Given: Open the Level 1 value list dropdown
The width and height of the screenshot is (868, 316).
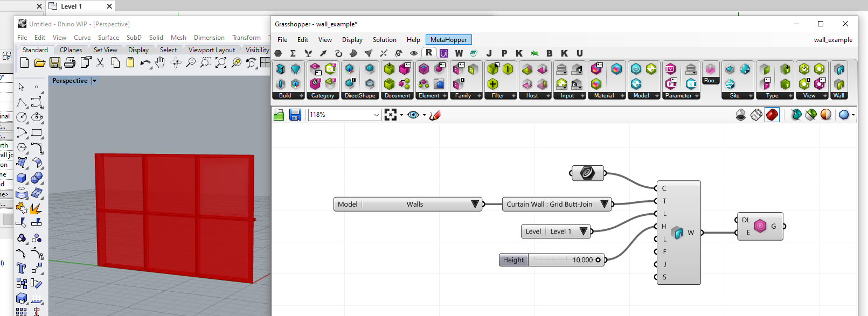Looking at the screenshot, I should pos(583,231).
